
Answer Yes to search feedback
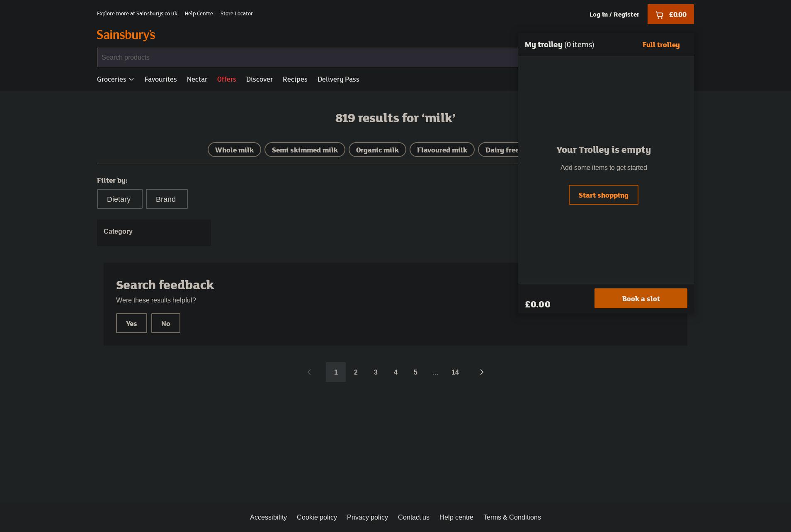pos(131,323)
